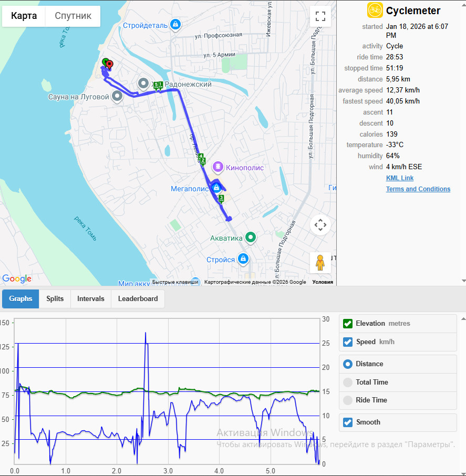Open Street View pegman icon
Image resolution: width=466 pixels, height=476 pixels.
click(320, 263)
